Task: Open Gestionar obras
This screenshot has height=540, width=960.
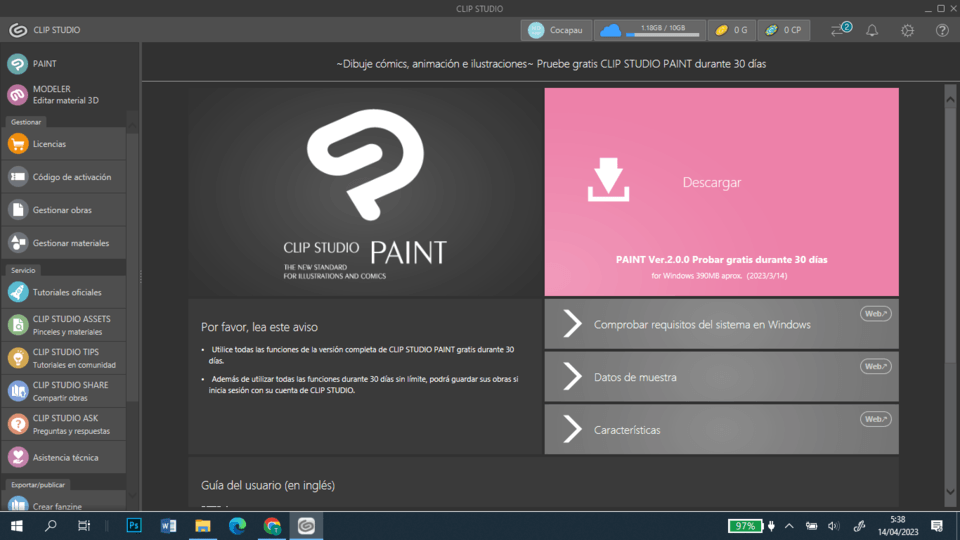Action: point(64,210)
